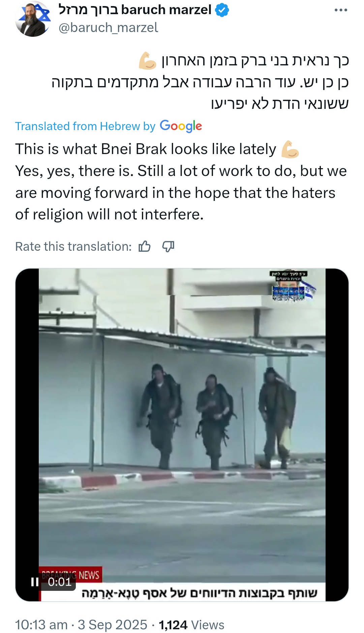Click the flexed biceps emoji in Hebrew text
Viewport: 364px width, 633px height.
[148, 61]
